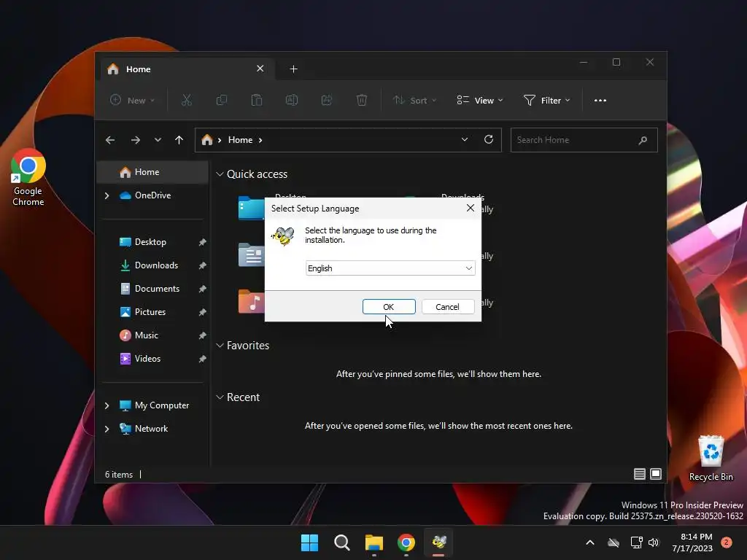Click the Copy icon in File Explorer toolbar
The image size is (747, 560).
(x=222, y=100)
